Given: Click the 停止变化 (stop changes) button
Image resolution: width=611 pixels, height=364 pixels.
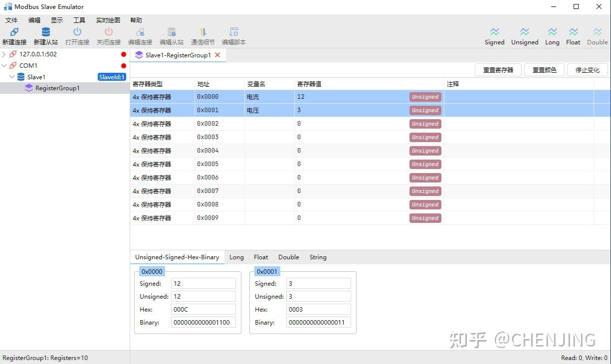Looking at the screenshot, I should [587, 70].
